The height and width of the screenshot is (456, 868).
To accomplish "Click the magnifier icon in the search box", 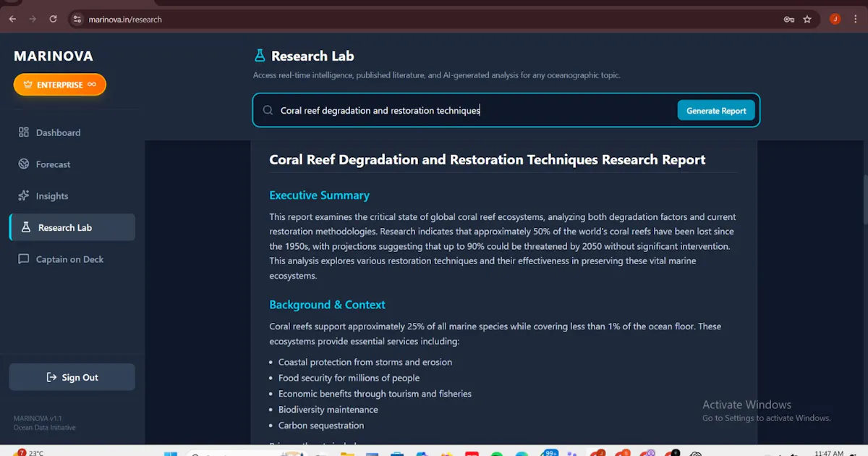I will [268, 111].
